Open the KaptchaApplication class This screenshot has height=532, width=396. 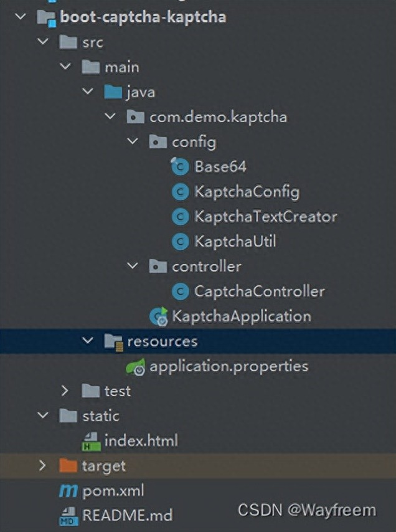pos(242,316)
